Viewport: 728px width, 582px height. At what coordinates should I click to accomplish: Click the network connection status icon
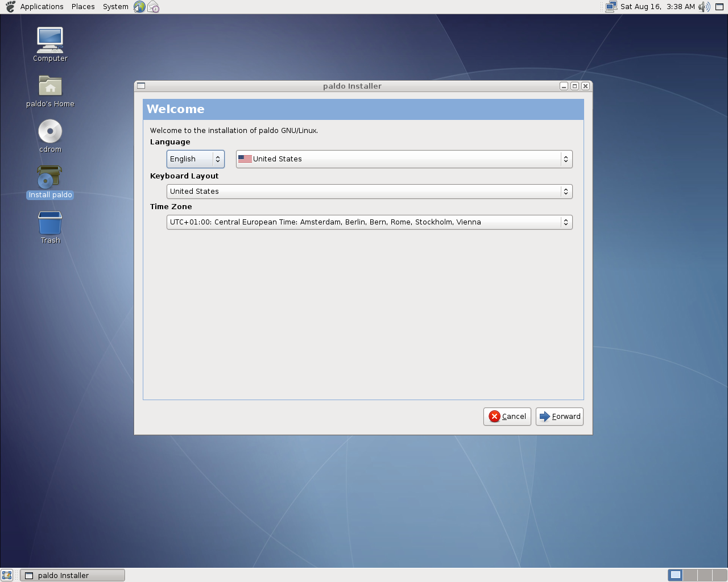click(x=611, y=7)
